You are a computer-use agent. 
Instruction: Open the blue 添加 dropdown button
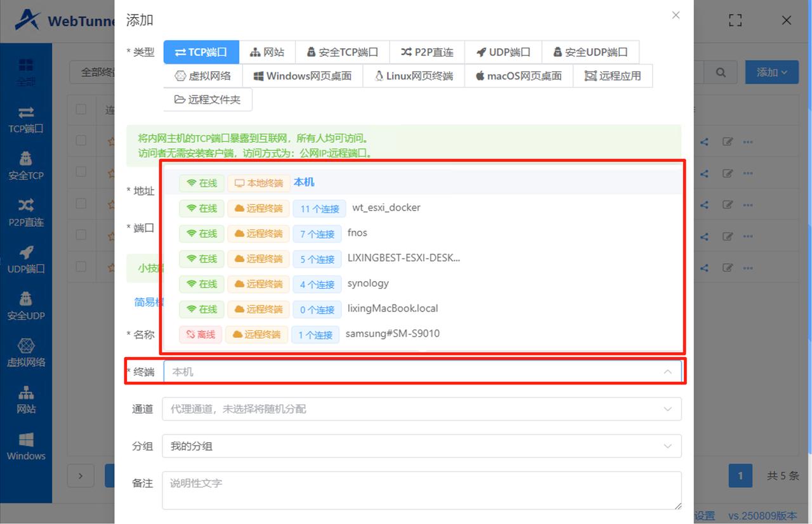pos(772,72)
